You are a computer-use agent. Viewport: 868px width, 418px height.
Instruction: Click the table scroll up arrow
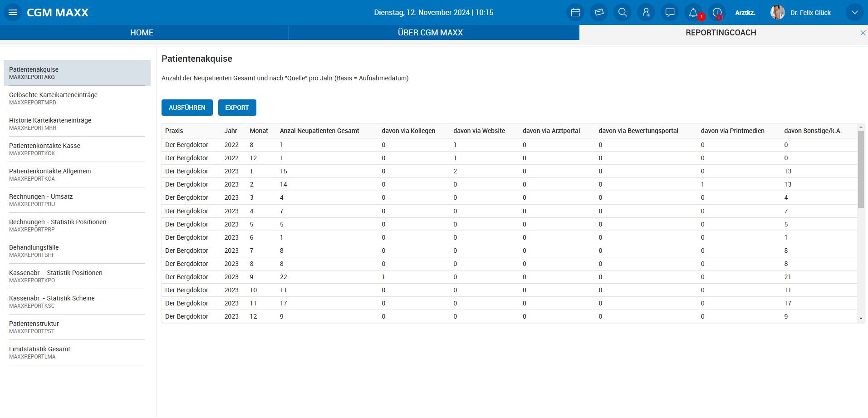[861, 127]
